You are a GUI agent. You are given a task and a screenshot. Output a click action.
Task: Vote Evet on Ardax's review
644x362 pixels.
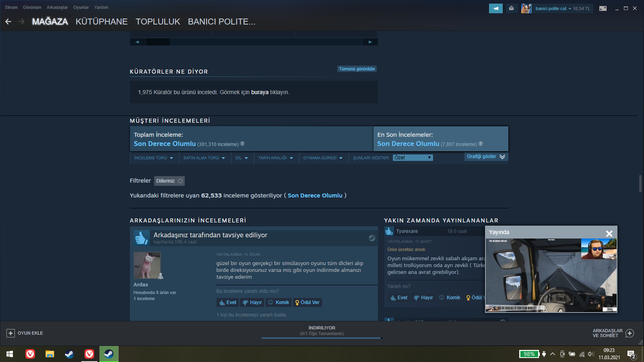click(x=228, y=302)
